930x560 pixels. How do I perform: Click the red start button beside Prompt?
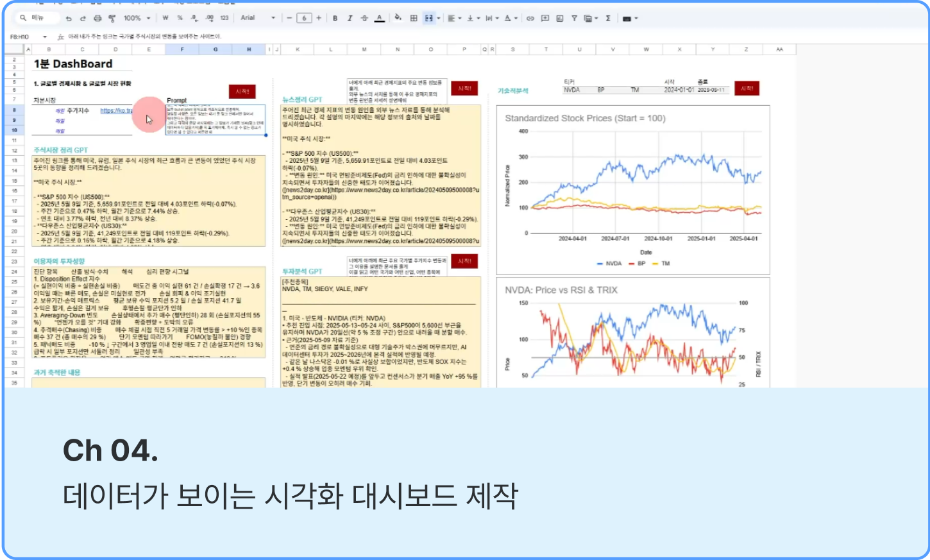pos(242,92)
